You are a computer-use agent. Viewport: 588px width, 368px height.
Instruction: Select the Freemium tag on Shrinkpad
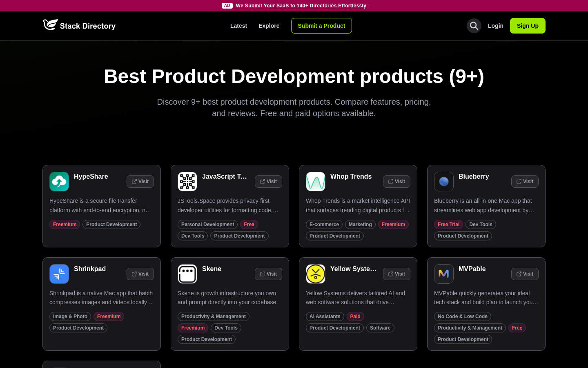point(109,316)
